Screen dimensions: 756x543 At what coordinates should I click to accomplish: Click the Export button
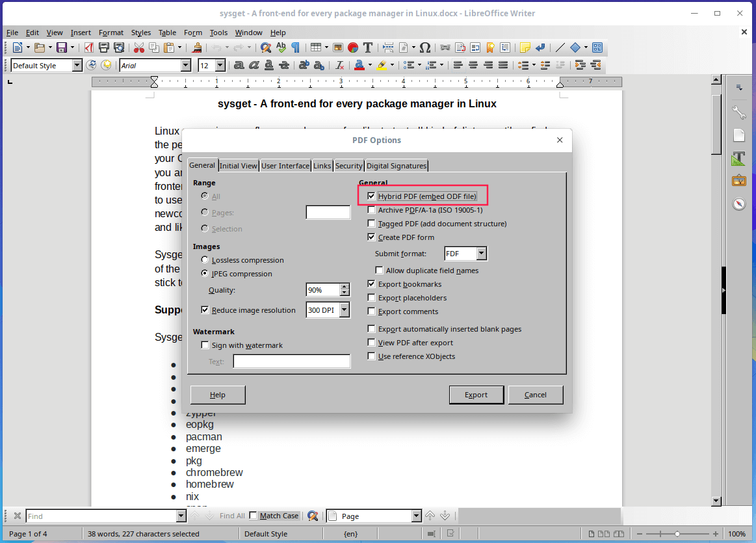click(x=476, y=395)
